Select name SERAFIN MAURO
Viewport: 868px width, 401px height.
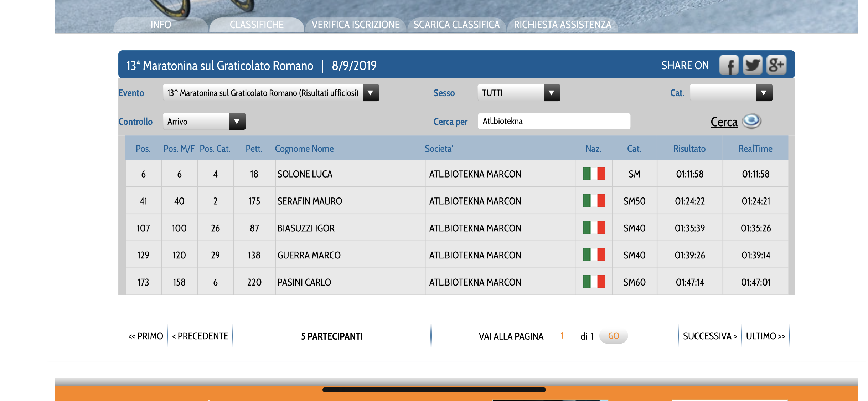[310, 201]
